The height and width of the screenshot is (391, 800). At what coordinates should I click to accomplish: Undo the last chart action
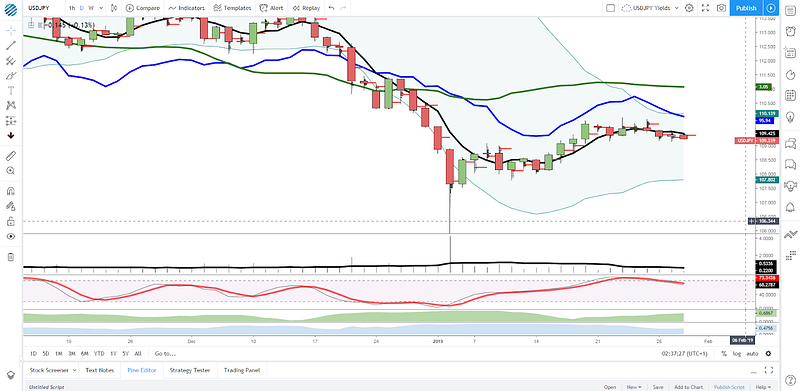pyautogui.click(x=332, y=8)
